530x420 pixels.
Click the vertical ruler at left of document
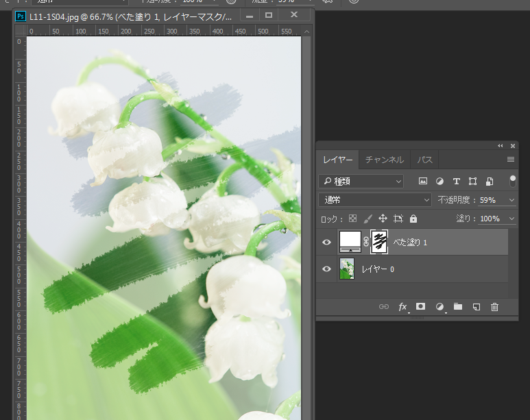click(x=21, y=227)
